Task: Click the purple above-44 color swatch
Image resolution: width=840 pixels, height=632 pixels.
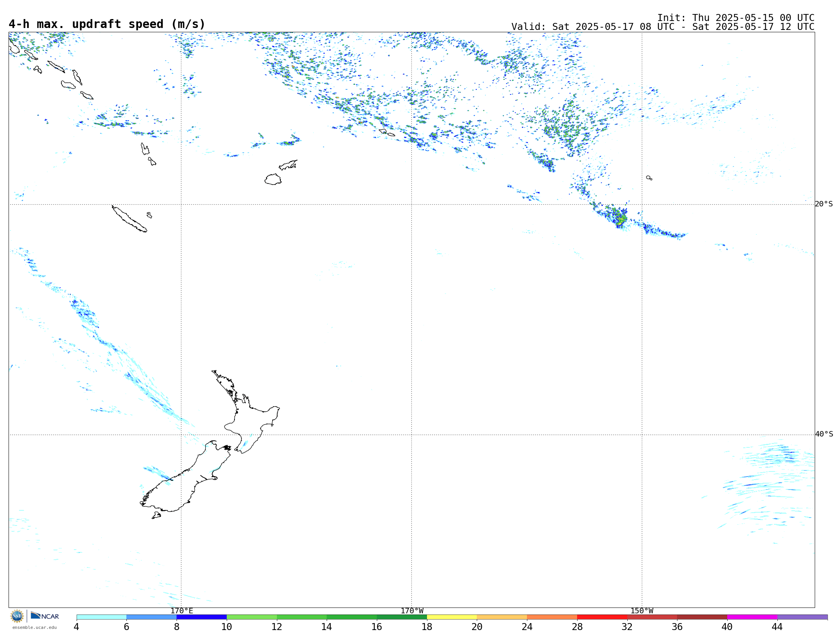Action: coord(803,617)
